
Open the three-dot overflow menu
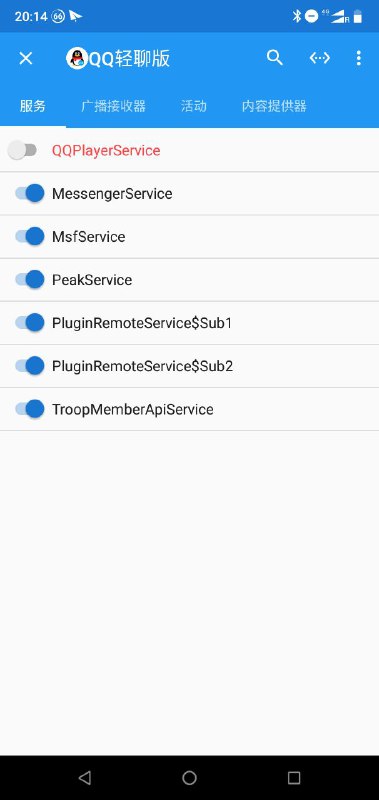click(359, 58)
